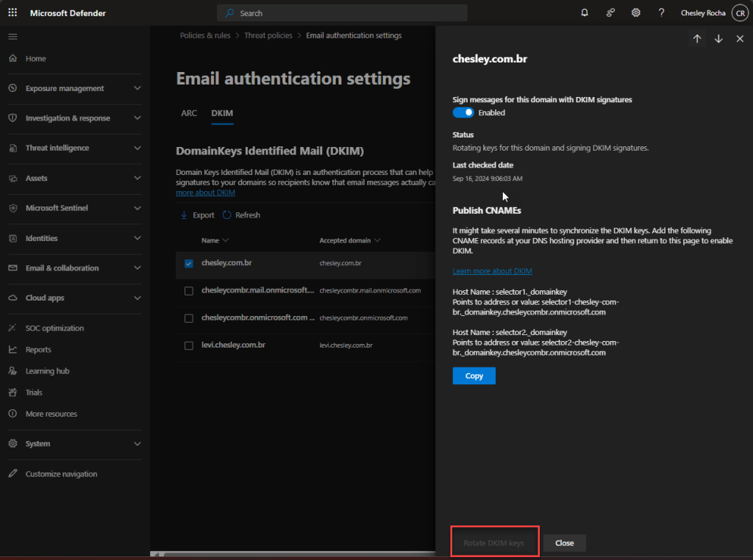Open the app launcher waffle icon
Screen dimensions: 753x560
click(x=13, y=13)
